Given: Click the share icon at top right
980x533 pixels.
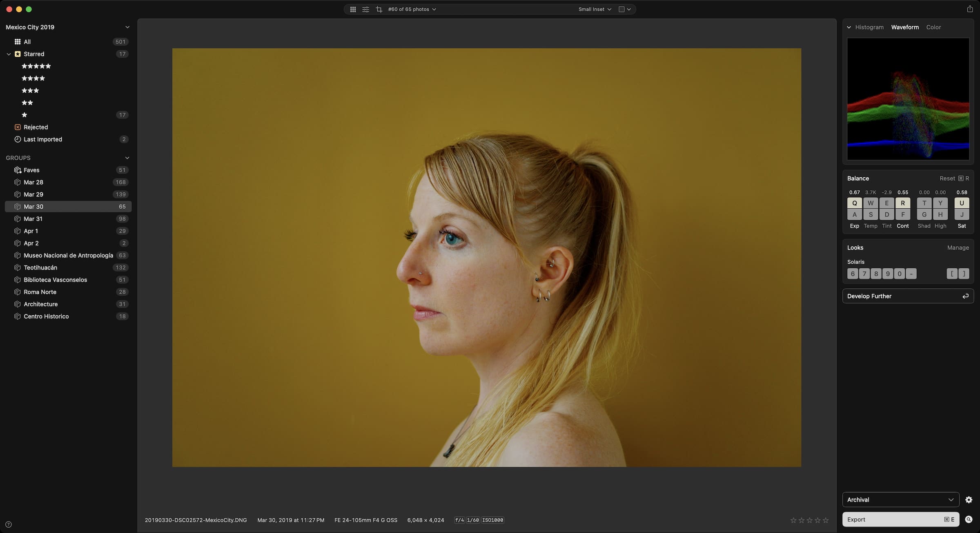Looking at the screenshot, I should [970, 9].
